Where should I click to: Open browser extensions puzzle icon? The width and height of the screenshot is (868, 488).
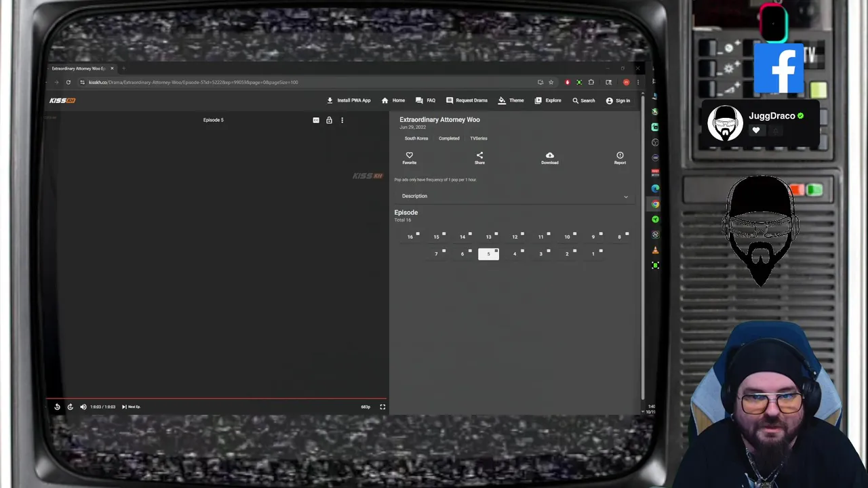[x=591, y=82]
